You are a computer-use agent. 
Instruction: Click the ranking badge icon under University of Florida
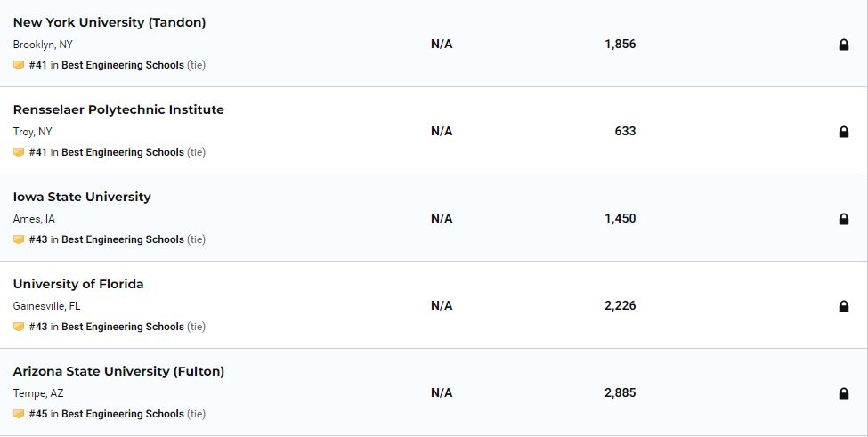coord(19,327)
